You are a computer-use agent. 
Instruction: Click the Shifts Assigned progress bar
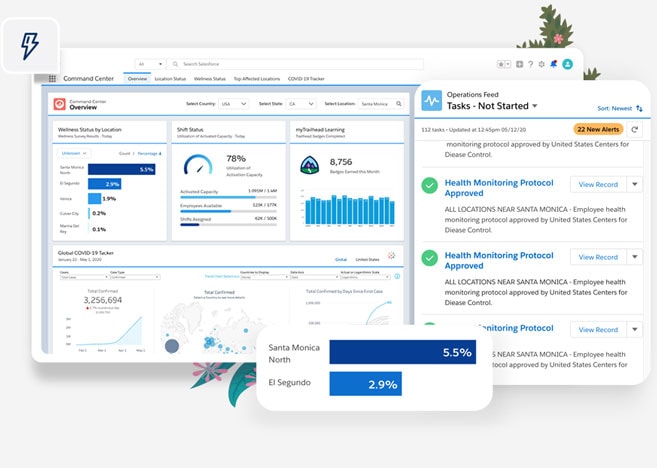point(228,225)
